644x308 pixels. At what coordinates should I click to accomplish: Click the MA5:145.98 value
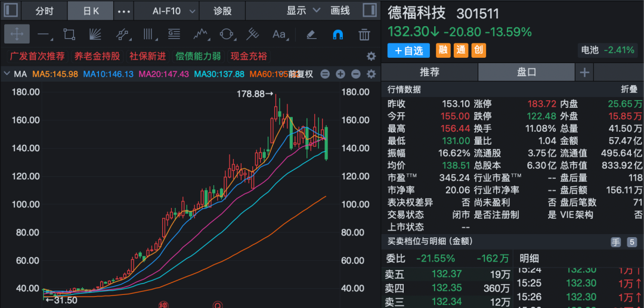55,74
